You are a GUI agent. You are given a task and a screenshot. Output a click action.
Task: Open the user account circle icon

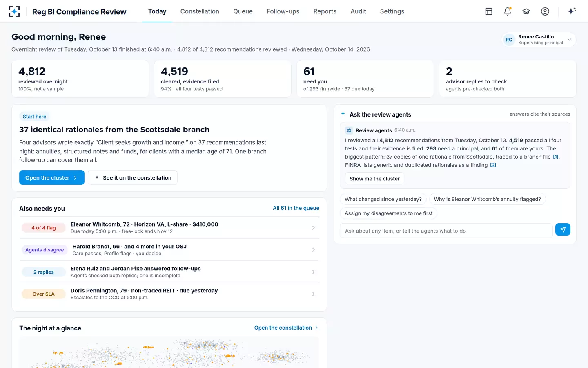point(545,11)
